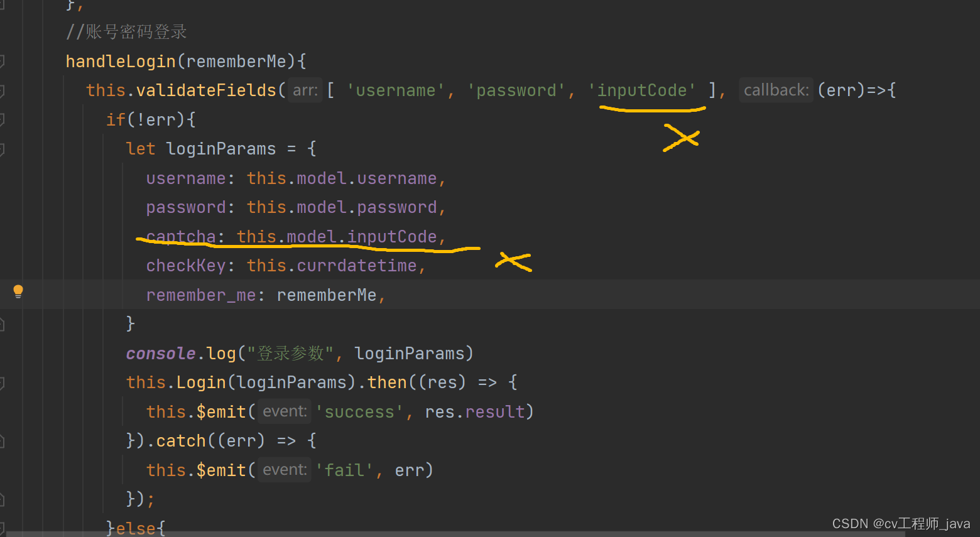Click the then method call

pyautogui.click(x=387, y=382)
